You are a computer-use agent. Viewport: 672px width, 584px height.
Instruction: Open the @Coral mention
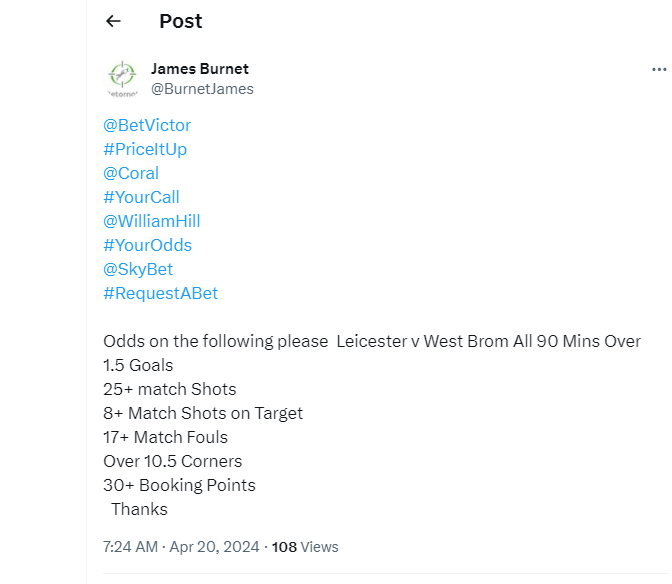131,173
